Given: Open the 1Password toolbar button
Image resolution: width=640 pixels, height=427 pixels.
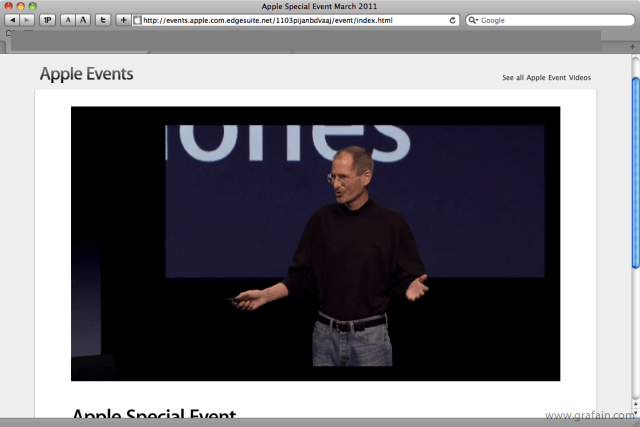Looking at the screenshot, I should tap(47, 20).
